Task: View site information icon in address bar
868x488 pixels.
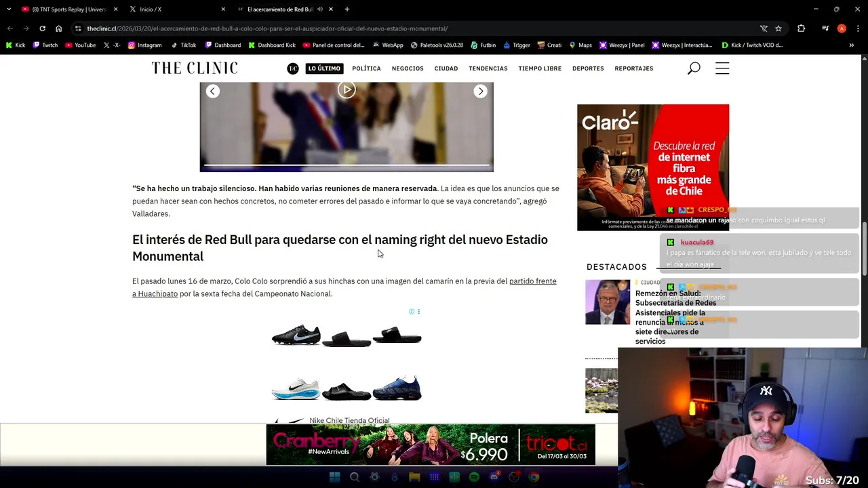Action: coord(78,28)
